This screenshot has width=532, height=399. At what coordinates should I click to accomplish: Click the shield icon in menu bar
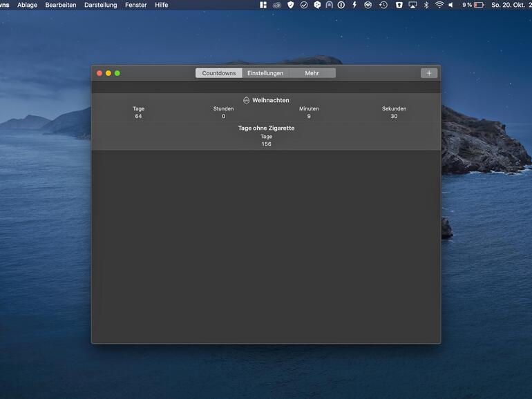290,5
